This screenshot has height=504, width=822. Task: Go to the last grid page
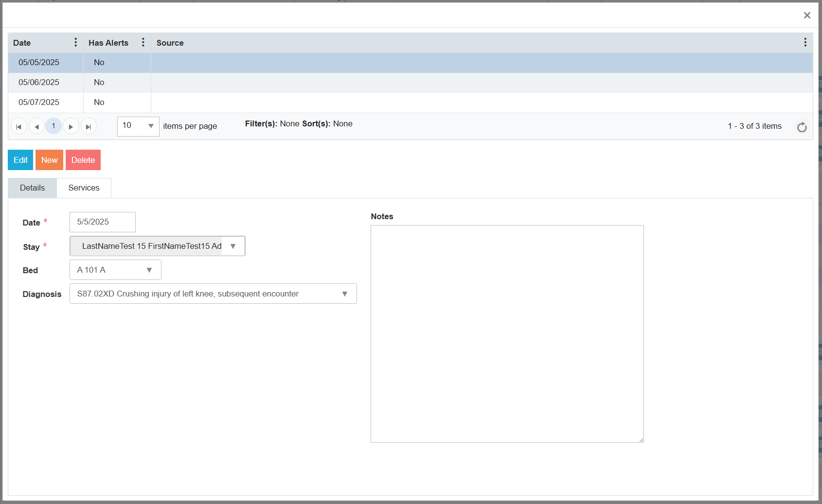89,126
